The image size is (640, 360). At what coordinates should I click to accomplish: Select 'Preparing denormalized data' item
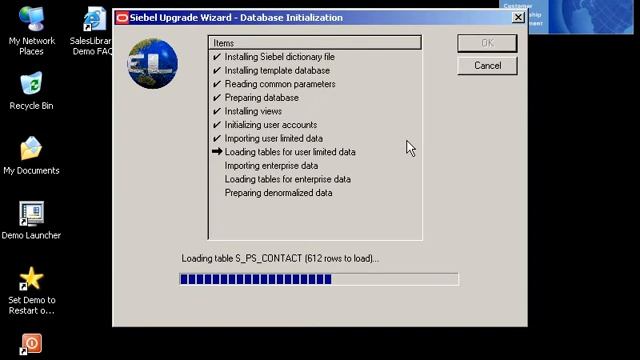point(278,193)
